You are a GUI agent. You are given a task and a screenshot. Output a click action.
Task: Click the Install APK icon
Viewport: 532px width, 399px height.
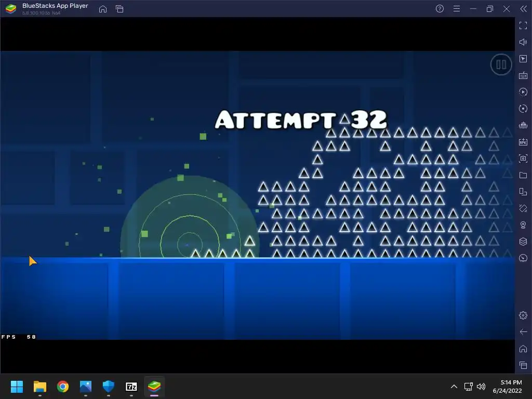(523, 142)
